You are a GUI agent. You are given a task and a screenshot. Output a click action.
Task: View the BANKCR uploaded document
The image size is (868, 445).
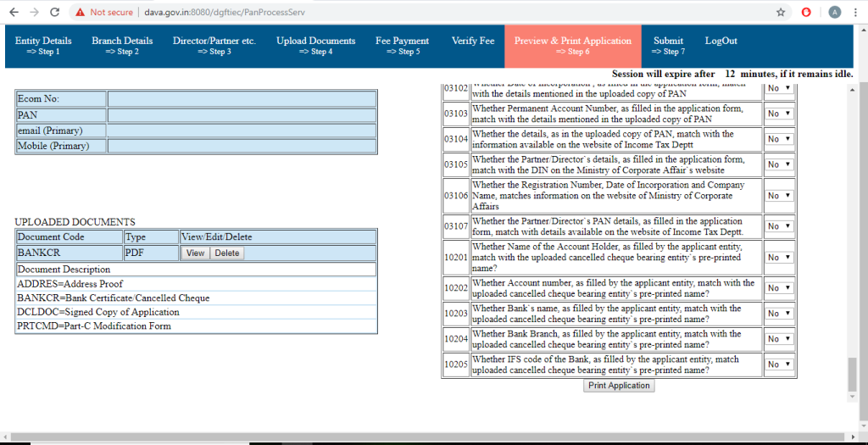(x=196, y=253)
